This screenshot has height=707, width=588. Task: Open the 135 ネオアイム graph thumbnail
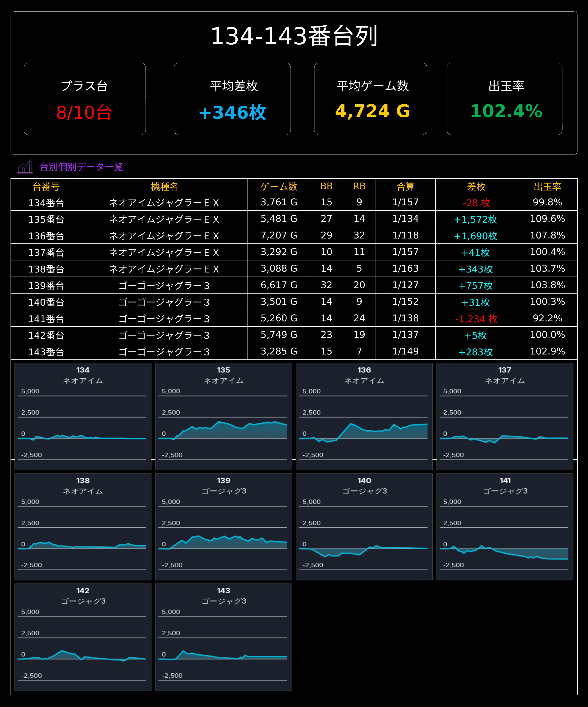pyautogui.click(x=223, y=416)
